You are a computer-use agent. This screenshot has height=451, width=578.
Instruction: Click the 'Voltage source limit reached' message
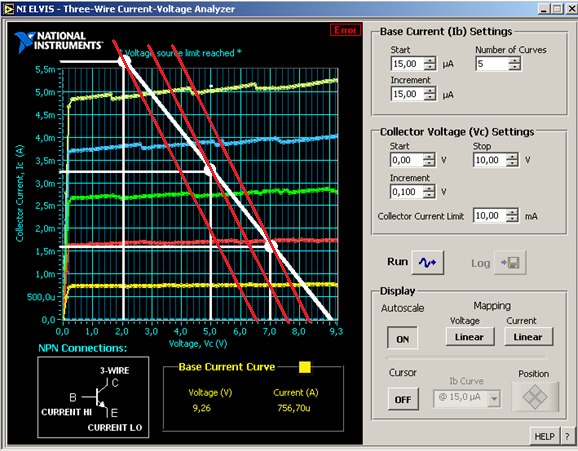[180, 53]
